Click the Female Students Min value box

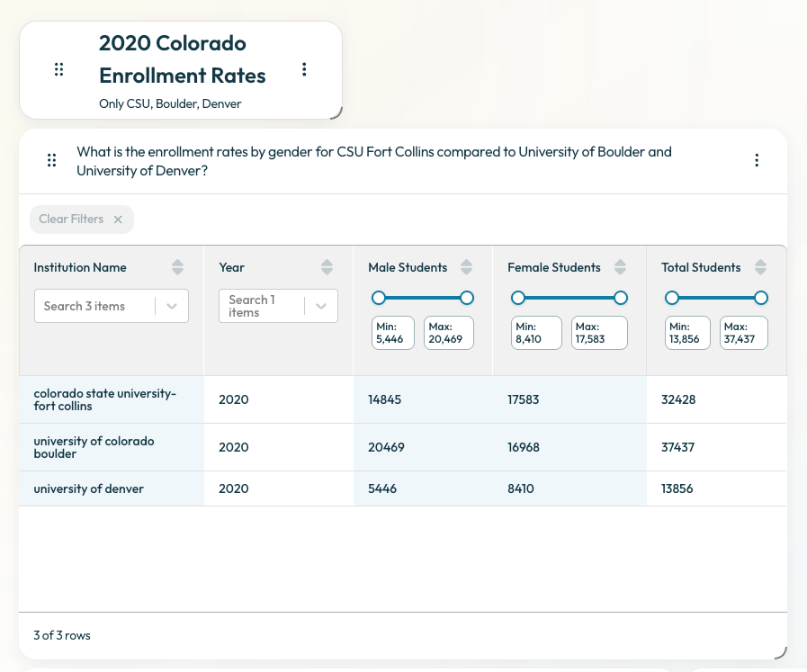[536, 333]
